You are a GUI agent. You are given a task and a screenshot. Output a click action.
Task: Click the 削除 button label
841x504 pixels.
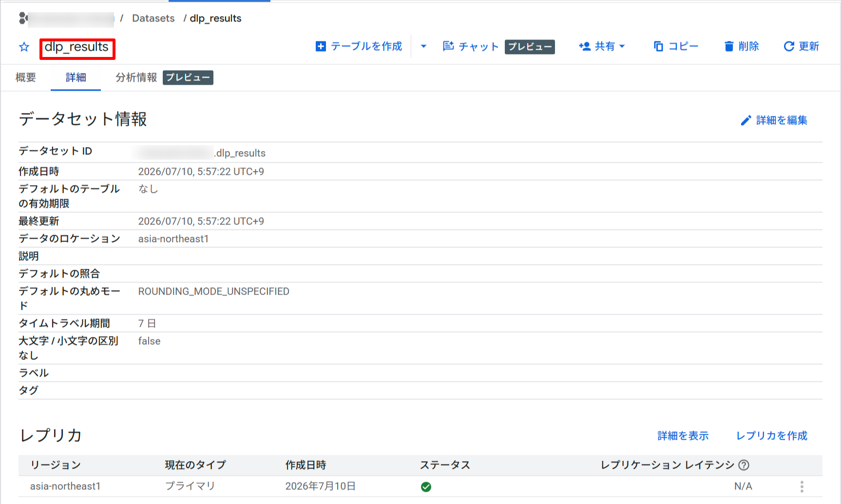[748, 46]
